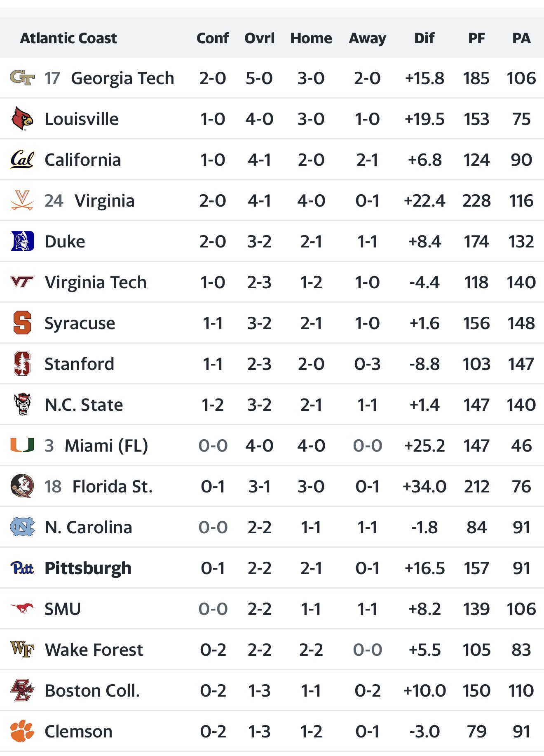Image resolution: width=544 pixels, height=756 pixels.
Task: Tap the Louisville Cardinals logo
Action: [x=22, y=119]
